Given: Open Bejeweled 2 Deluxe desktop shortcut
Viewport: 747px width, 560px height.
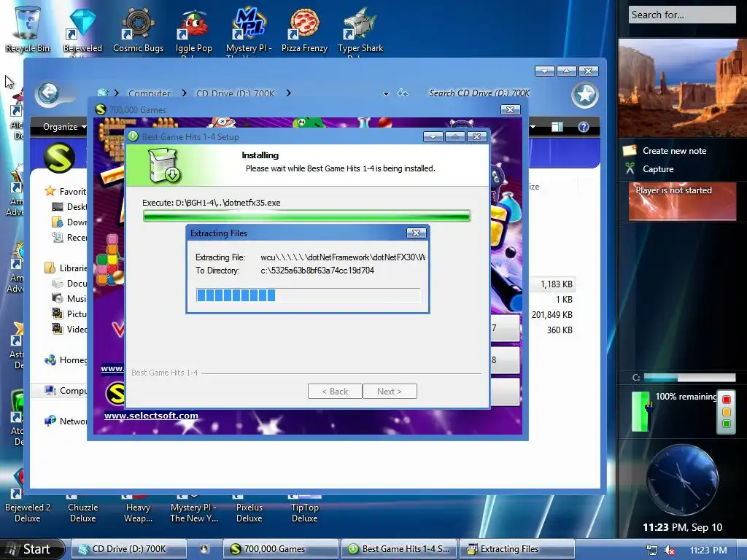Looking at the screenshot, I should coord(27,513).
